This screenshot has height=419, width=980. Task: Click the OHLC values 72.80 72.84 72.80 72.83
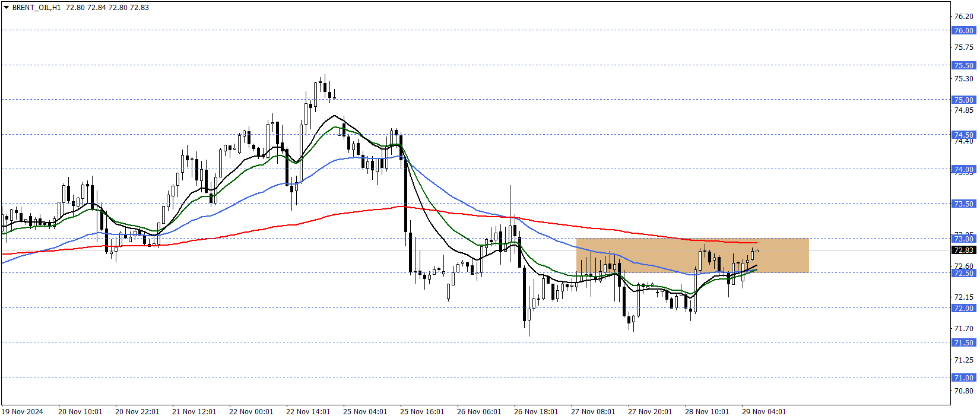tap(107, 8)
